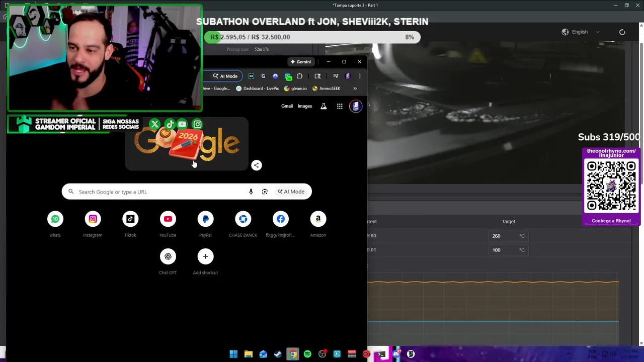Image resolution: width=644 pixels, height=362 pixels.
Task: Click the X social icon in overlay
Action: coord(155,124)
